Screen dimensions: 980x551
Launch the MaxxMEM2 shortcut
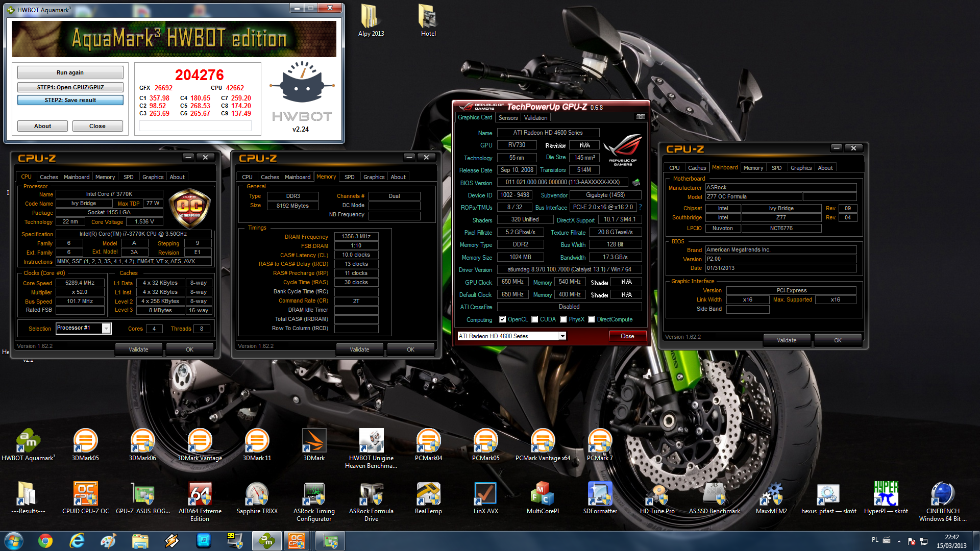[x=771, y=497]
